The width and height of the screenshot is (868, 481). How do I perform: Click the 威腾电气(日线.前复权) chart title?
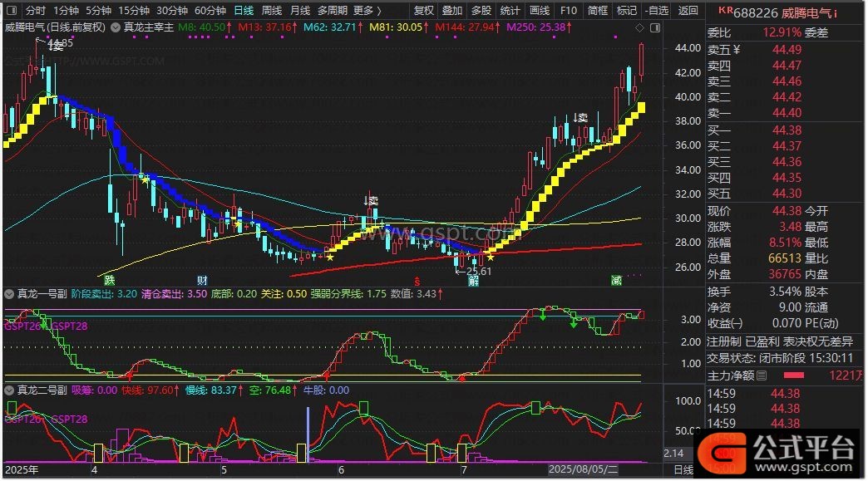click(x=55, y=27)
